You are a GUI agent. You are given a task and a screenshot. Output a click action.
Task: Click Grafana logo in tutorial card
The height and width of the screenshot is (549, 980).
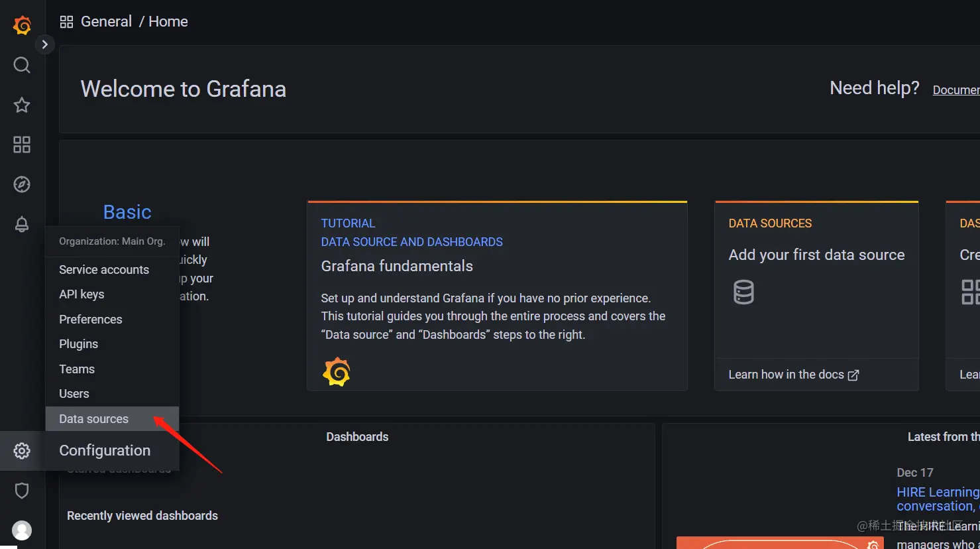click(337, 372)
